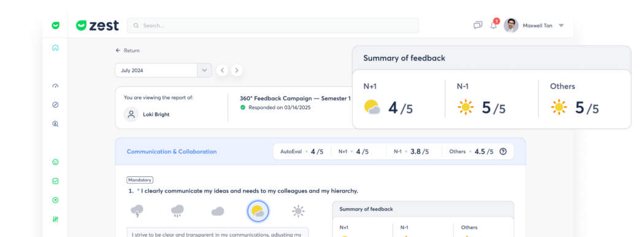Open the speedometer dashboard sidebar icon
The image size is (644, 237).
tap(55, 86)
